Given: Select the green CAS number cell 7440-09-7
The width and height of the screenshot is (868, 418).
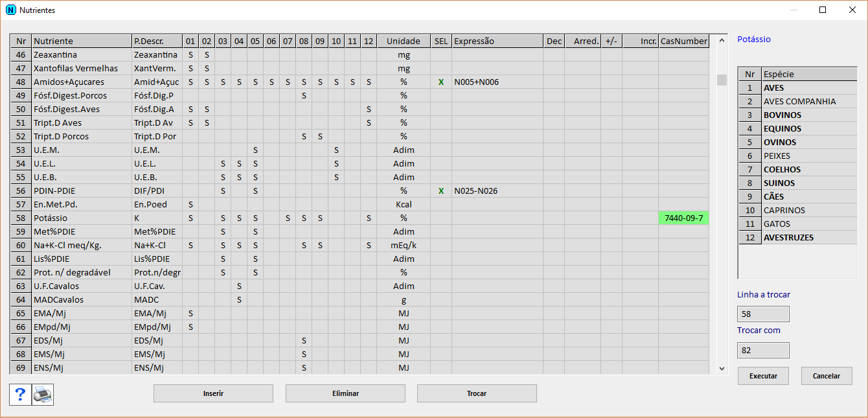Looking at the screenshot, I should tap(683, 218).
